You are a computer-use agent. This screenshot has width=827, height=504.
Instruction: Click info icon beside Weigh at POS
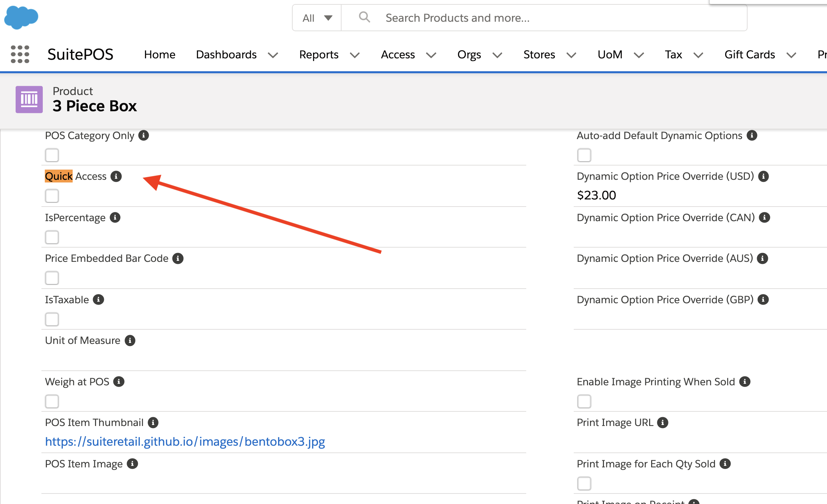click(x=119, y=382)
